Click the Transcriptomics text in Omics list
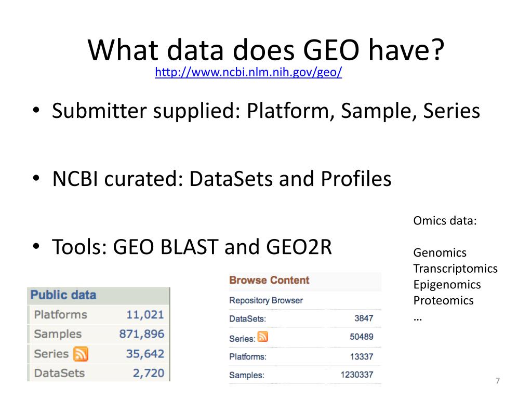 [x=455, y=269]
